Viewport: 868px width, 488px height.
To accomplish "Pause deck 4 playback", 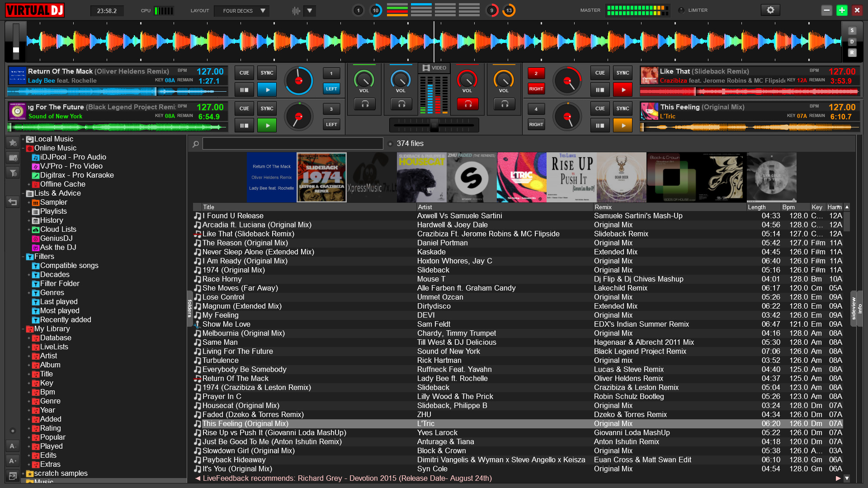I will tap(600, 125).
